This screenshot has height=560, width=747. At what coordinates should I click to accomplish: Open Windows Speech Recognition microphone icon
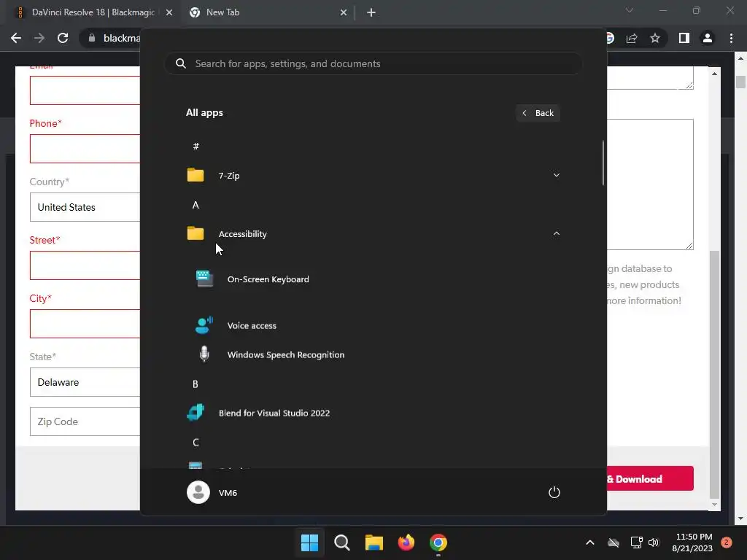[x=204, y=354]
